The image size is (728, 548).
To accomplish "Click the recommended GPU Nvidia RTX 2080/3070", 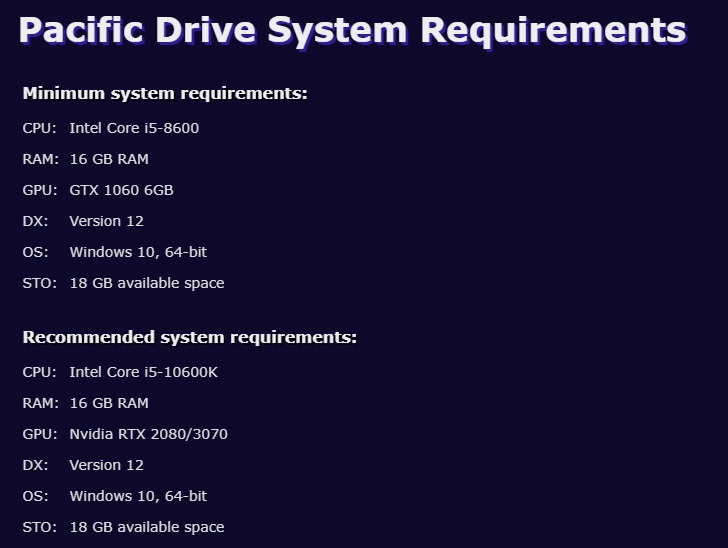I will pyautogui.click(x=149, y=434).
